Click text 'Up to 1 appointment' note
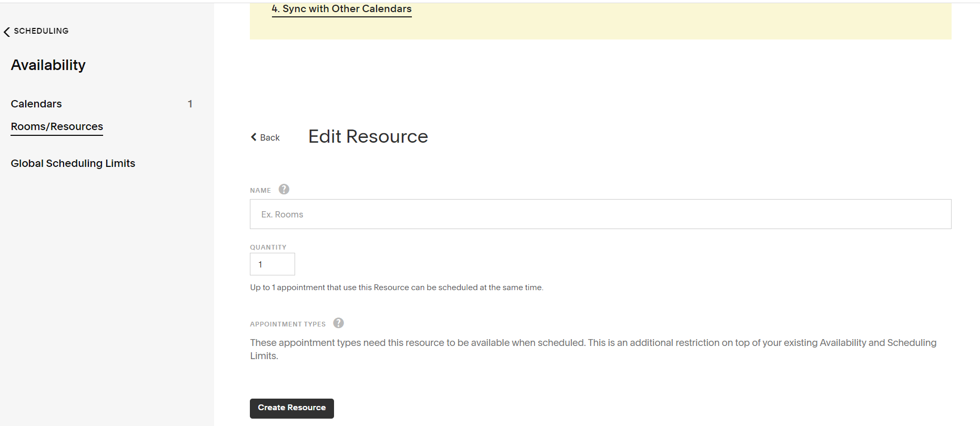Image resolution: width=980 pixels, height=426 pixels. point(397,288)
